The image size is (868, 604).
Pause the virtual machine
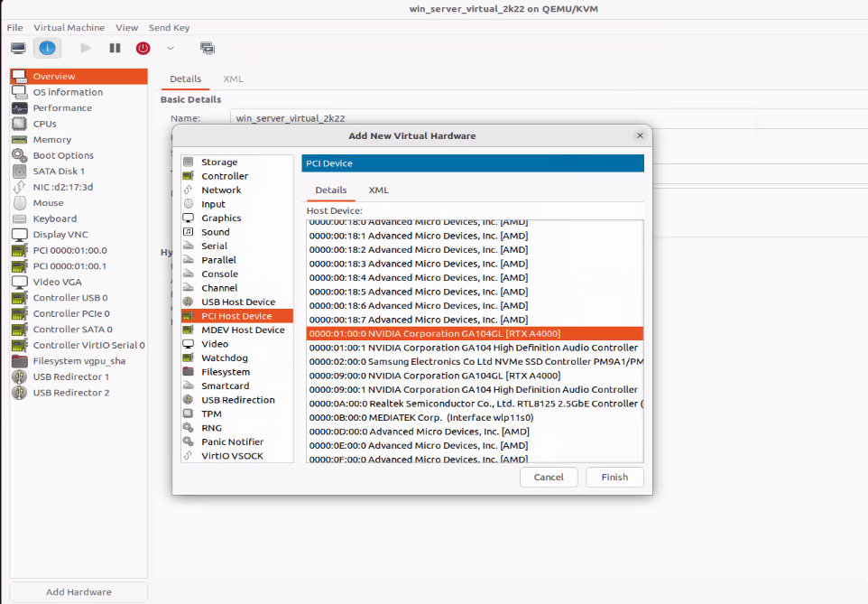pyautogui.click(x=115, y=48)
